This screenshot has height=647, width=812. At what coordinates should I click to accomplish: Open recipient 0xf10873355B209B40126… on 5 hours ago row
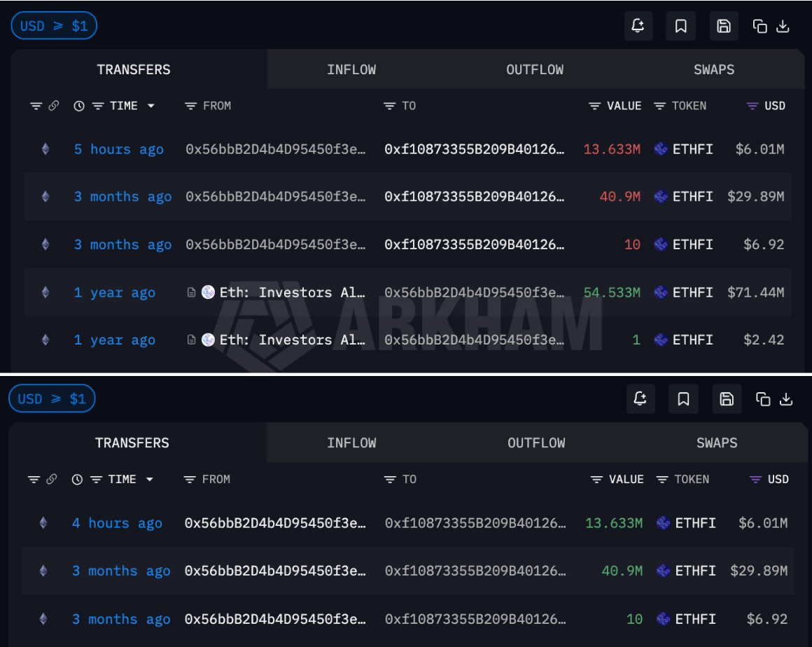[474, 149]
